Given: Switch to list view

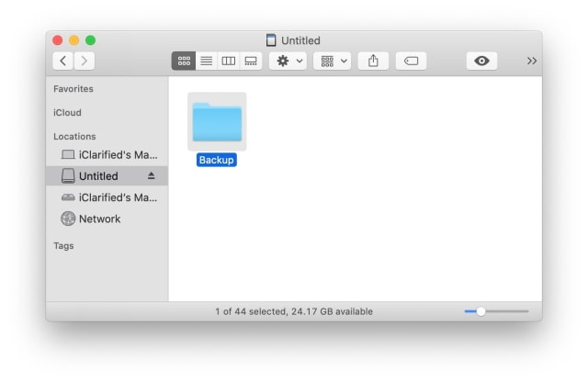Looking at the screenshot, I should point(206,61).
